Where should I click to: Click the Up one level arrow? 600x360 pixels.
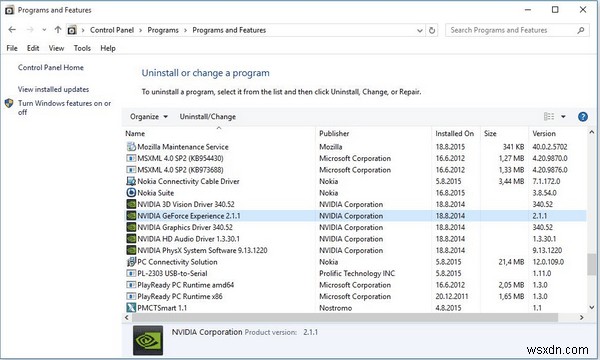coord(58,30)
